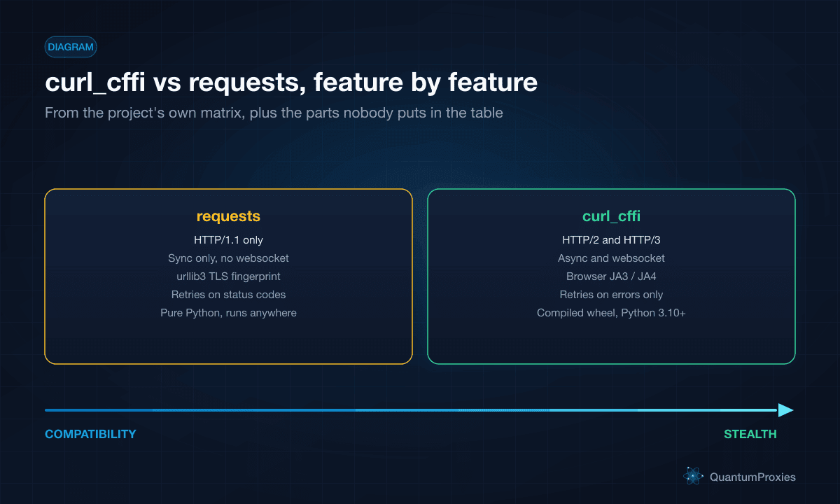Click 'HTTP/2 and HTTP/3' in curl_cffi card
The width and height of the screenshot is (840, 504).
click(611, 240)
